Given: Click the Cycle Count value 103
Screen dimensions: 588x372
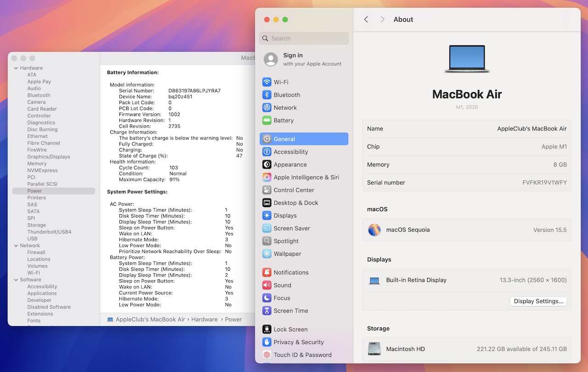Looking at the screenshot, I should tap(174, 168).
